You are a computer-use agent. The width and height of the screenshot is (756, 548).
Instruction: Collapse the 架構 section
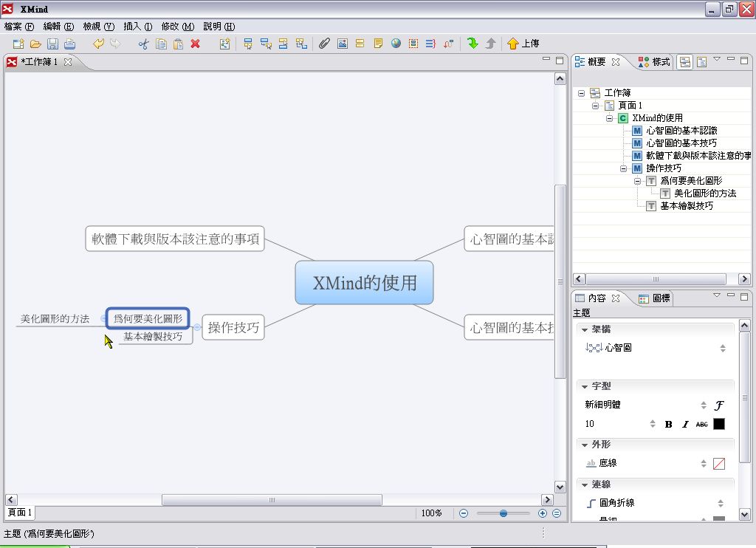click(585, 329)
